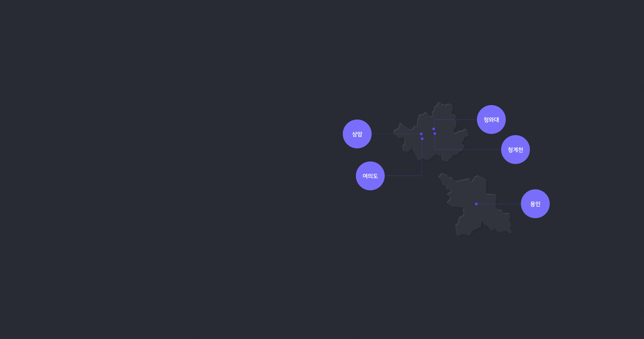Screen dimensions: 644x339
Task: Click map dot connected to 여의도
Action: (x=422, y=139)
